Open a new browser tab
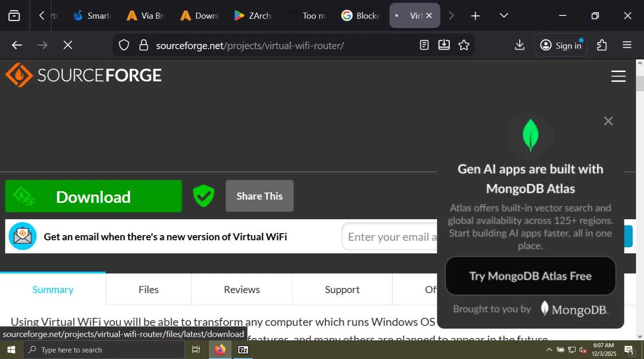 (x=475, y=16)
